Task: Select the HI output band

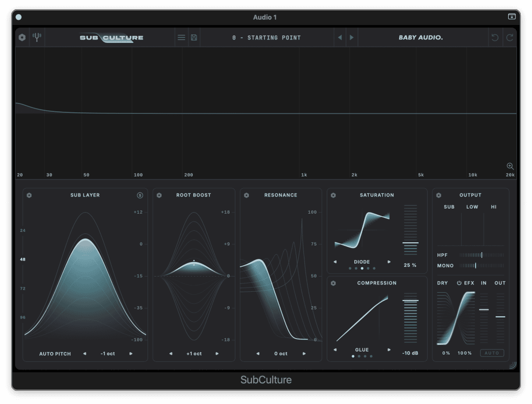Action: tap(494, 207)
